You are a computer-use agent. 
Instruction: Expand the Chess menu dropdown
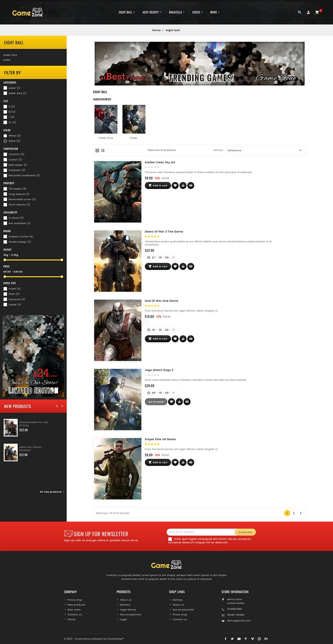pyautogui.click(x=197, y=12)
